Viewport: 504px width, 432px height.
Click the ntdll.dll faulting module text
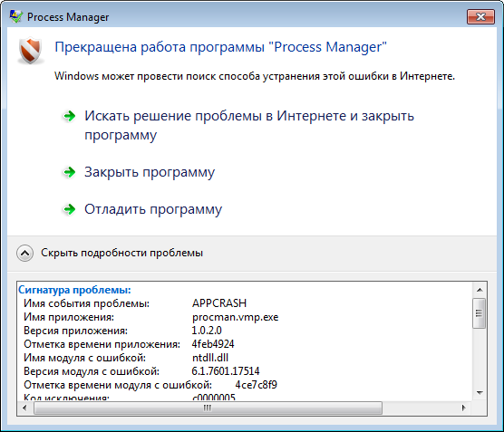click(x=210, y=358)
